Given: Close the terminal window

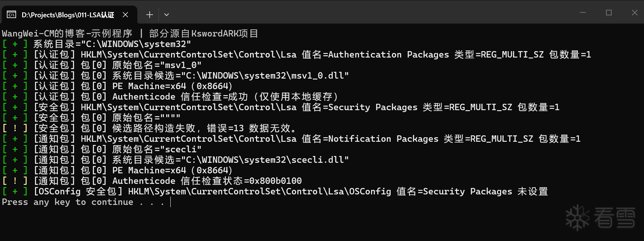Looking at the screenshot, I should [635, 12].
